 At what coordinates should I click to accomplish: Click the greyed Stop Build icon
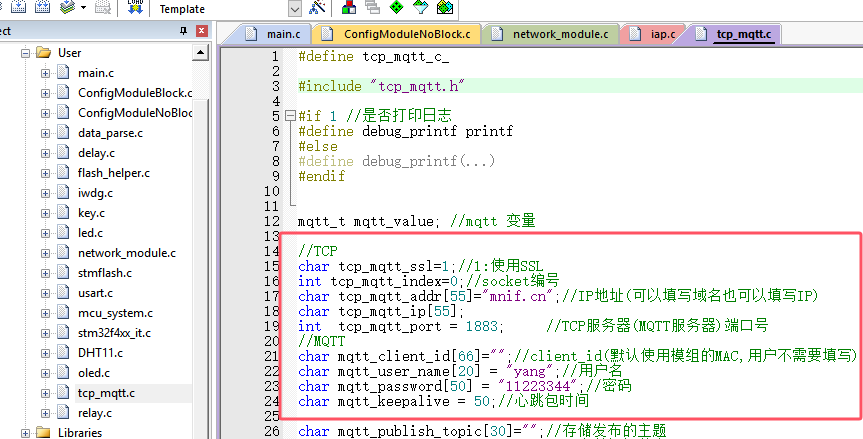(102, 7)
